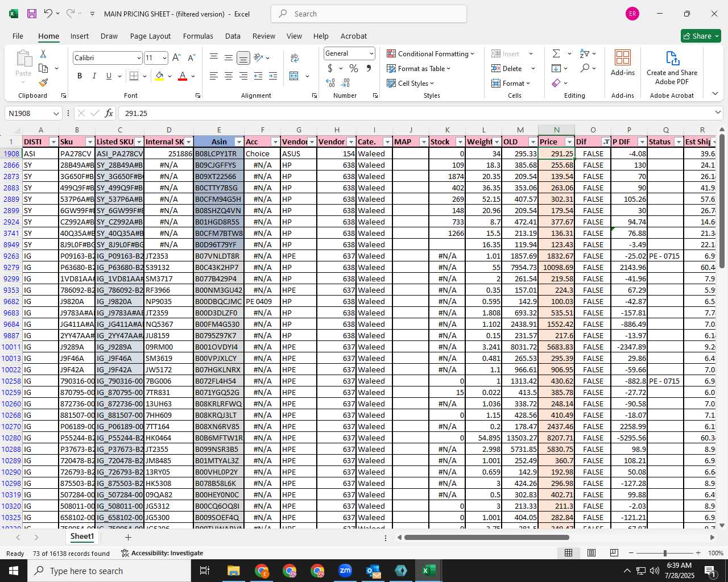Expand the font name Calibri dropdown
The height and width of the screenshot is (582, 728).
pos(138,58)
